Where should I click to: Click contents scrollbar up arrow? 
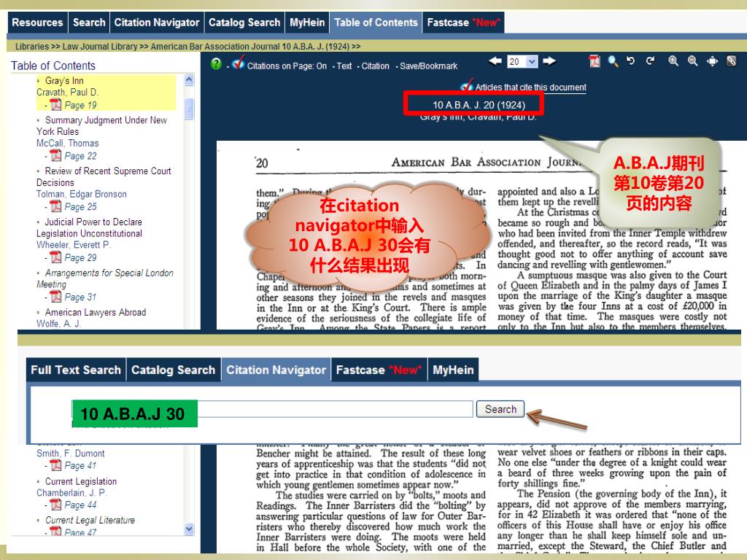189,79
